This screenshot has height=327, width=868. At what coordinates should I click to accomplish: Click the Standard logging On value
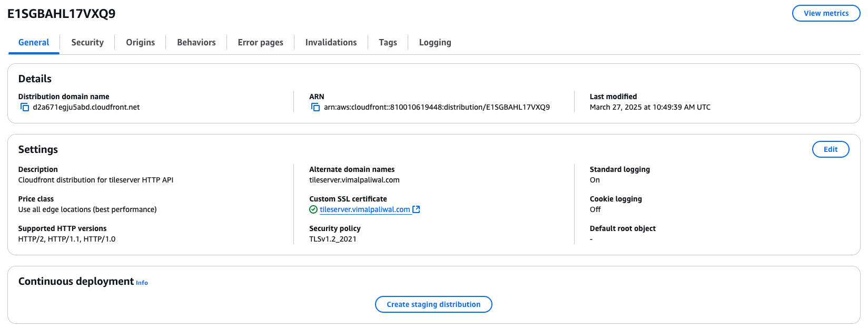(x=595, y=180)
